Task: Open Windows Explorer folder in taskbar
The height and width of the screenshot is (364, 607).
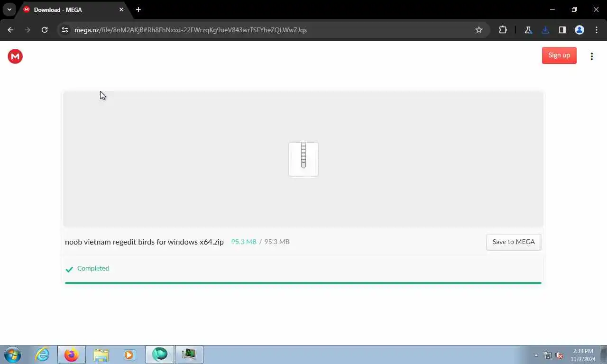Action: [x=101, y=355]
